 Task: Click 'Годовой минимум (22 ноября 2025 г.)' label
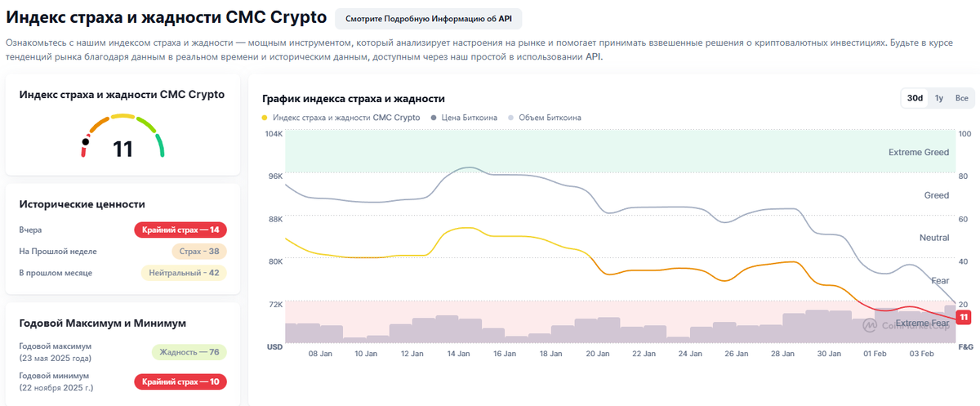[56, 381]
